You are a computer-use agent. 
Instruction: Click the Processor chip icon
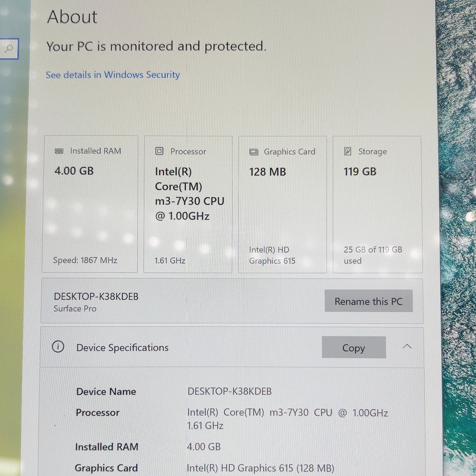tap(159, 151)
